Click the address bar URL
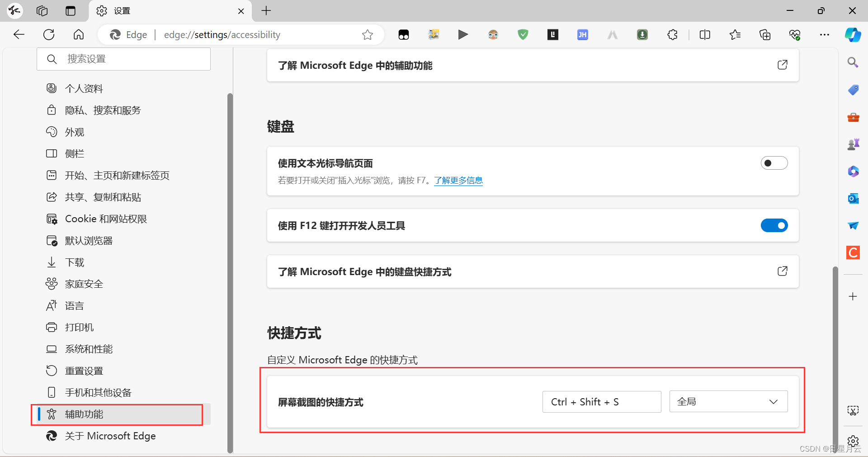This screenshot has height=457, width=868. (x=222, y=35)
